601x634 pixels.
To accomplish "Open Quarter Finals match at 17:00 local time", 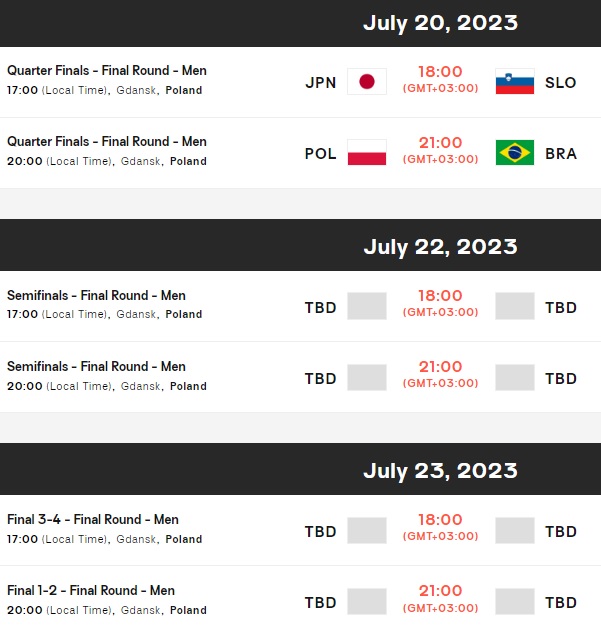I will pos(107,71).
